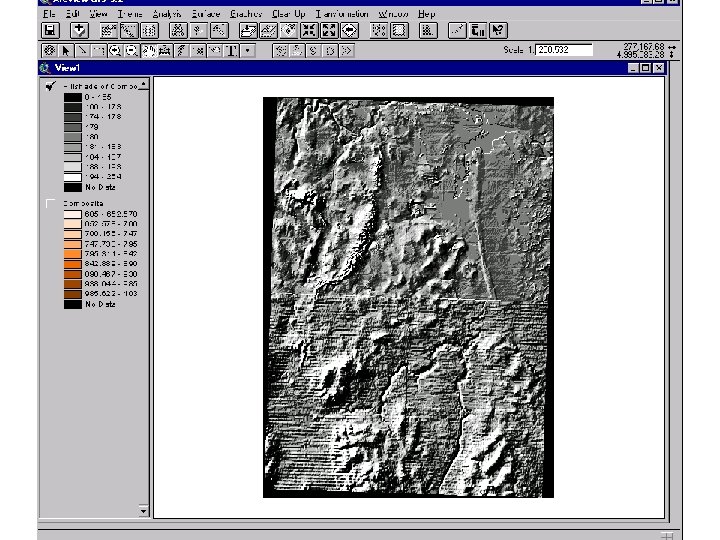Click Zoom Out outward-arrows button
The image size is (720, 540).
pyautogui.click(x=329, y=31)
